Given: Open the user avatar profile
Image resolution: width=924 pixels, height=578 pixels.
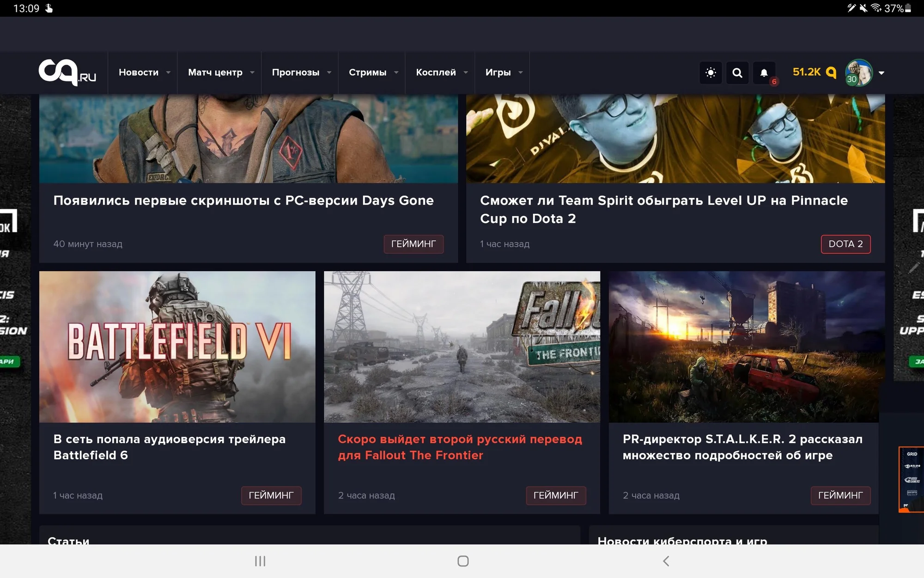Looking at the screenshot, I should point(858,73).
